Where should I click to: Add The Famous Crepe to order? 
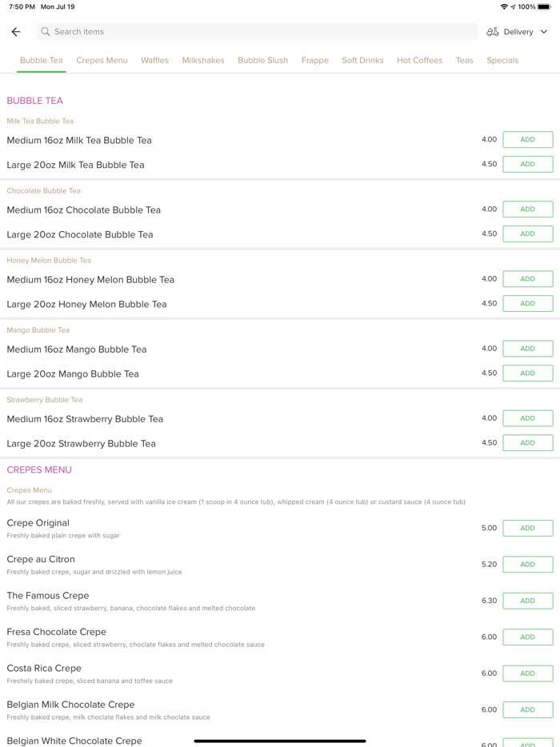click(527, 601)
